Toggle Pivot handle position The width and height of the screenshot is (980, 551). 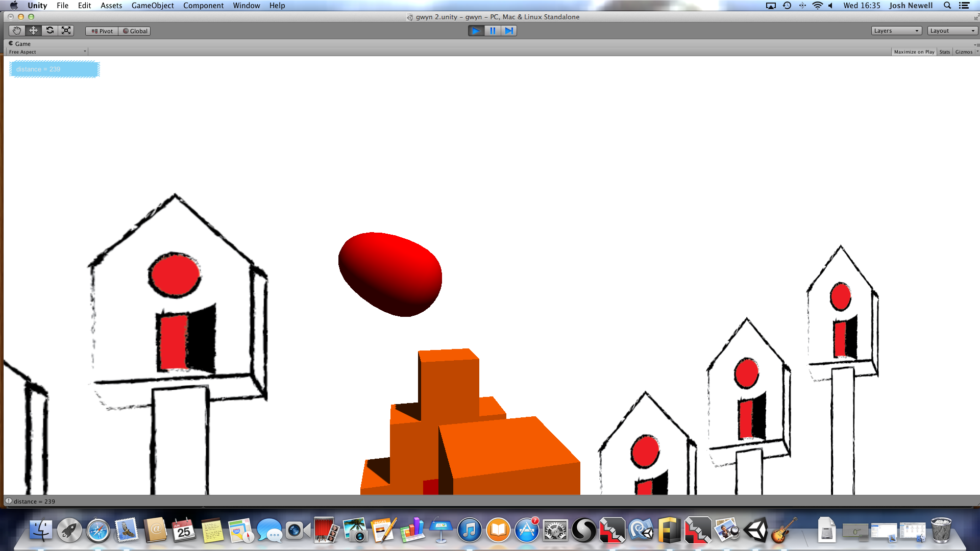102,31
